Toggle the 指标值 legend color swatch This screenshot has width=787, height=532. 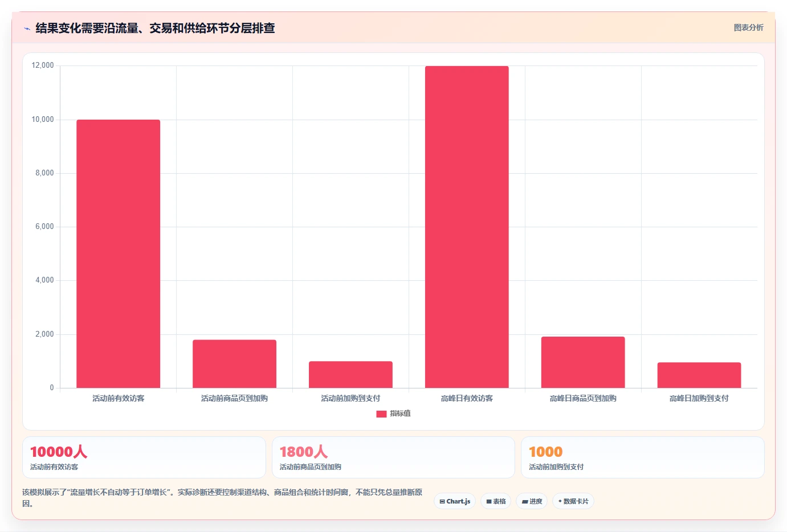pos(381,414)
